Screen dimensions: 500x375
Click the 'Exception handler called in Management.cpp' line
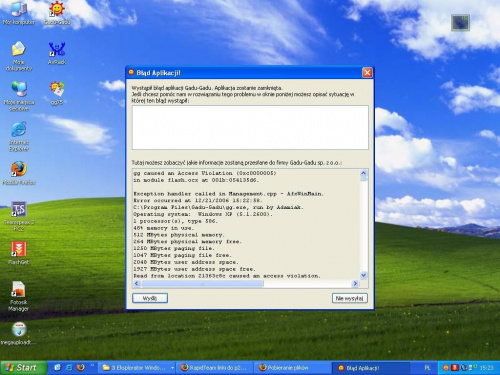[228, 194]
